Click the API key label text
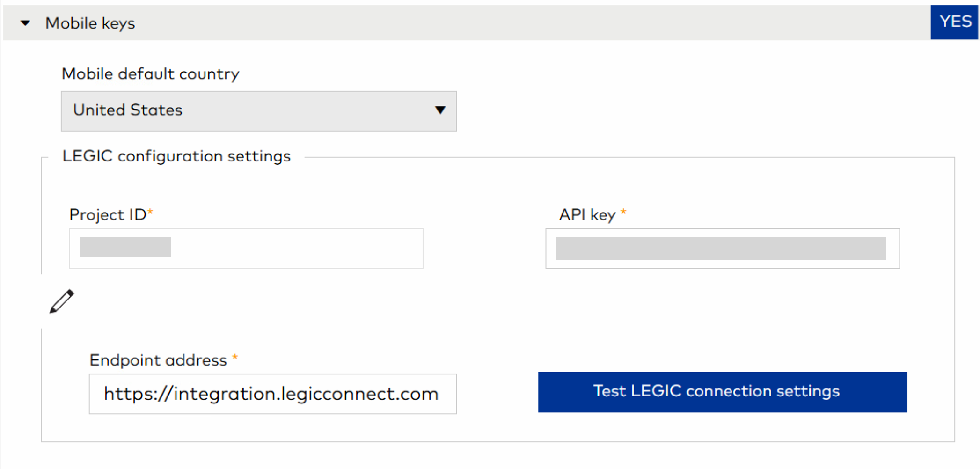This screenshot has height=469, width=980. click(587, 215)
